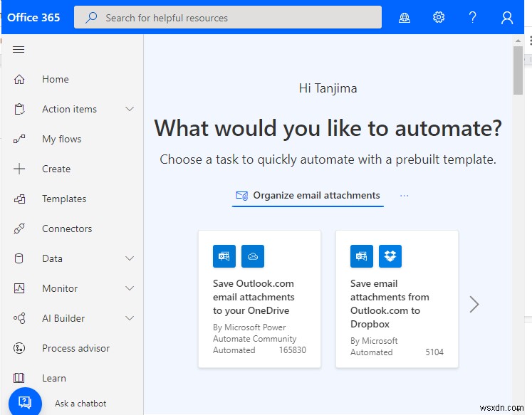Click the Monitor label in sidebar
Image resolution: width=532 pixels, height=415 pixels.
click(60, 288)
